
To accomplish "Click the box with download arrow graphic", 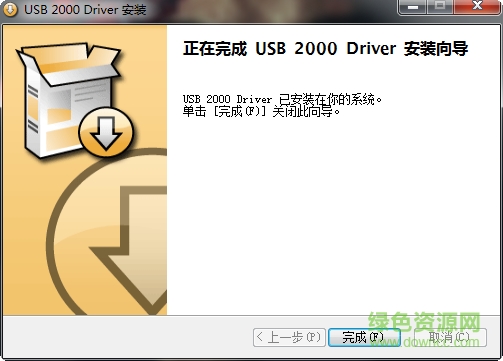I will pyautogui.click(x=75, y=101).
